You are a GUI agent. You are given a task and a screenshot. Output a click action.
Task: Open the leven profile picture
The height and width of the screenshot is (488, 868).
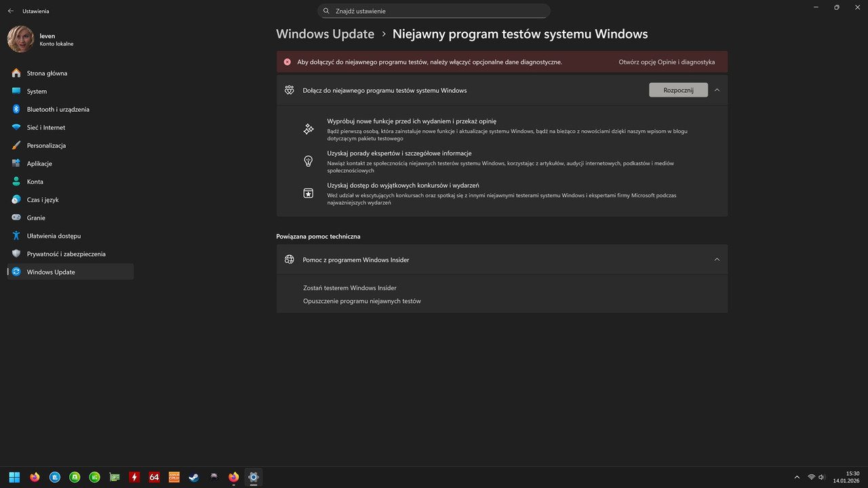pos(20,39)
